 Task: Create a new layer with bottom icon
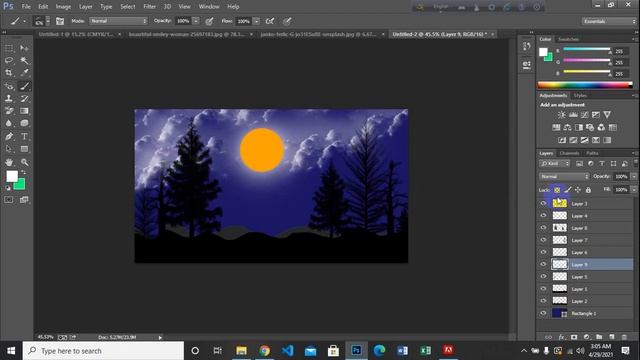tap(611, 337)
